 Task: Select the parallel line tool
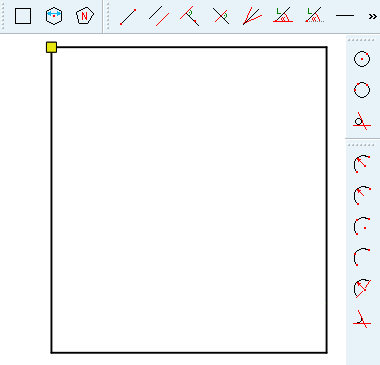159,16
